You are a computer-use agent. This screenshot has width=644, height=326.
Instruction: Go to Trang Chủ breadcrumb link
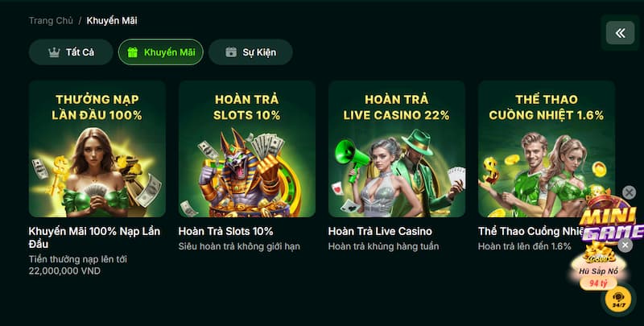coord(51,21)
